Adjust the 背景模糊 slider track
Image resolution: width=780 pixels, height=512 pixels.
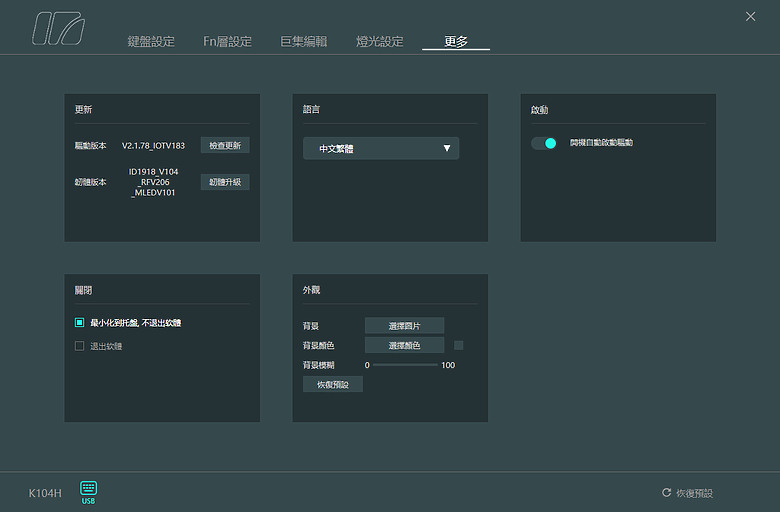coord(405,365)
